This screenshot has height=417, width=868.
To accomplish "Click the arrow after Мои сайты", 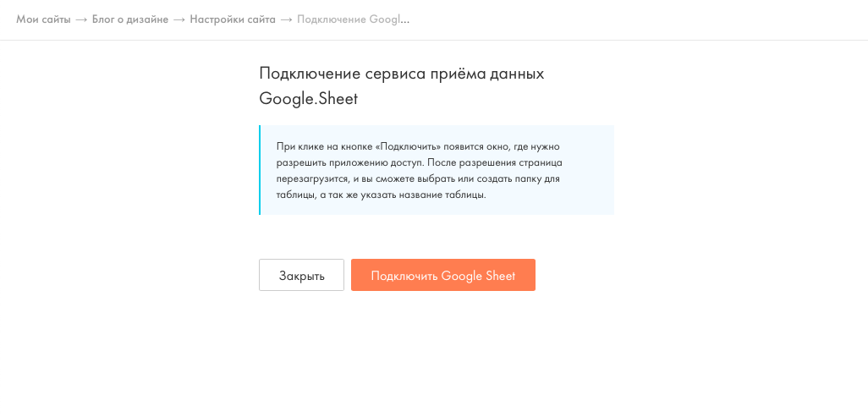I will [81, 20].
